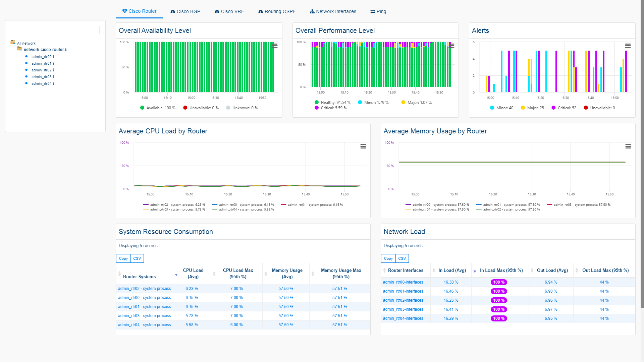644x362 pixels.
Task: Sort by the Router Systems column header
Action: 139,277
